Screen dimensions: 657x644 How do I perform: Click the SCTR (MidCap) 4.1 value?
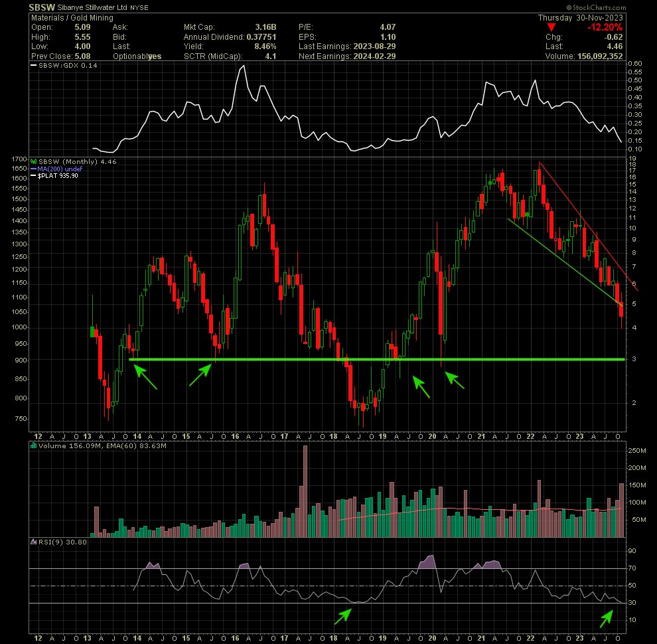(271, 56)
